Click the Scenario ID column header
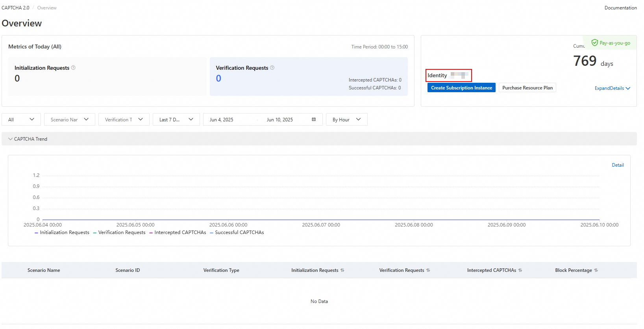644x329 pixels. 128,270
